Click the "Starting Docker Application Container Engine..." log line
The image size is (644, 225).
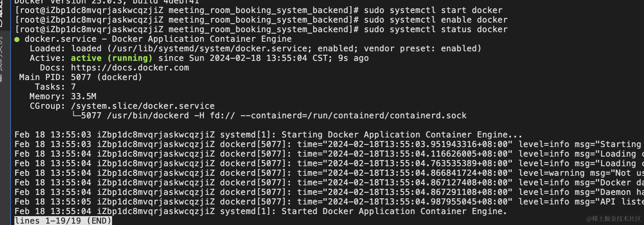click(401, 135)
